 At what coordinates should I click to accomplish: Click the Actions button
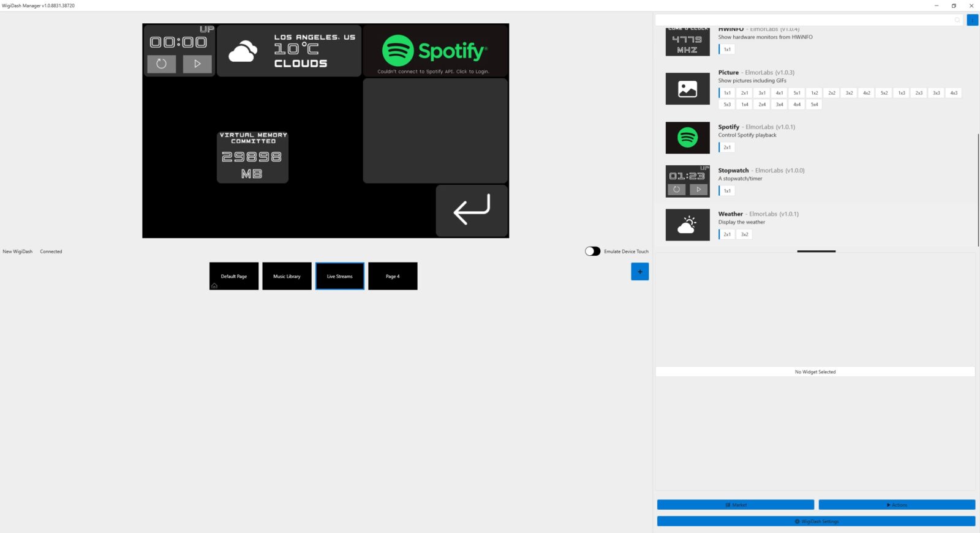pos(897,505)
